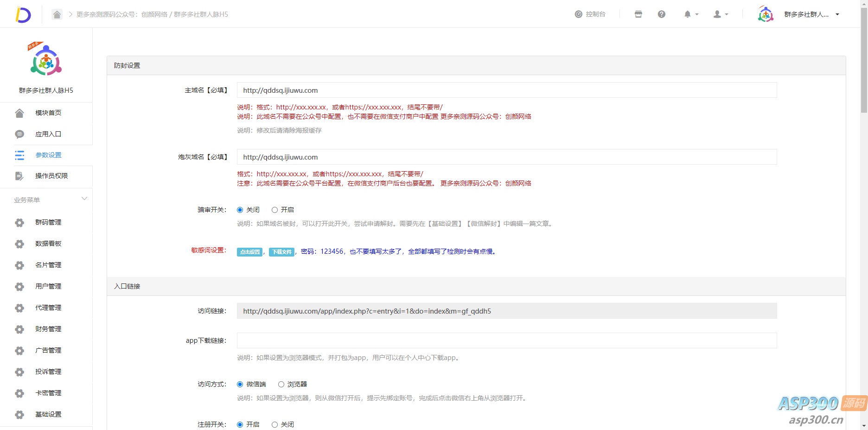Open 财务管理 in the sidebar menu
Image resolution: width=868 pixels, height=430 pixels.
(48, 329)
